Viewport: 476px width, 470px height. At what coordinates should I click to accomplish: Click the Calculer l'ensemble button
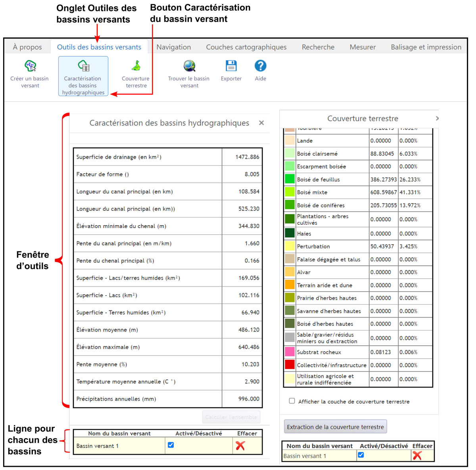[x=231, y=417]
